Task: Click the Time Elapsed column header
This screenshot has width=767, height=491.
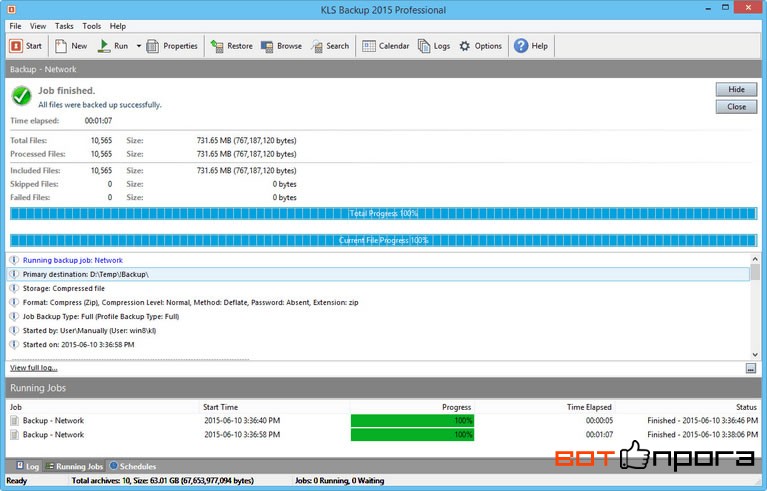Action: point(544,407)
